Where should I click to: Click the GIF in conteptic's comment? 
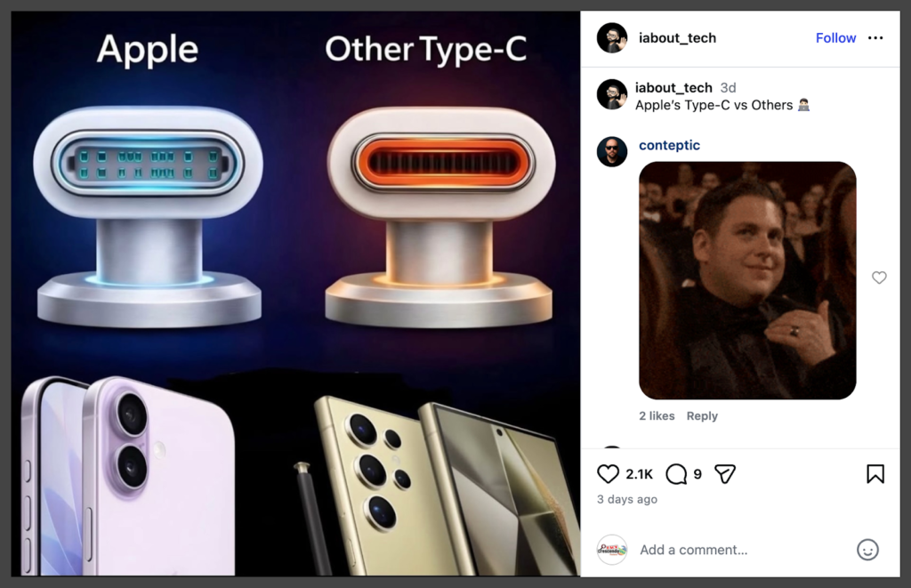click(747, 280)
